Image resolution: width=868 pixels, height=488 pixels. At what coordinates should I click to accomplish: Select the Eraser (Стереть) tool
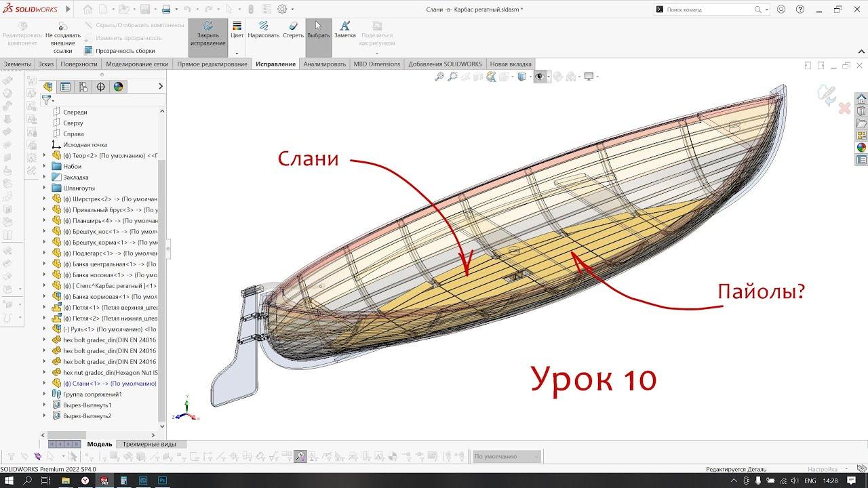point(293,30)
